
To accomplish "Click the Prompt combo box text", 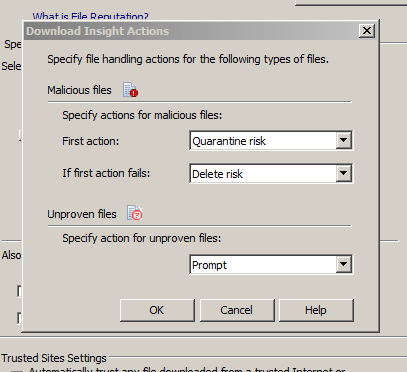I will 209,265.
